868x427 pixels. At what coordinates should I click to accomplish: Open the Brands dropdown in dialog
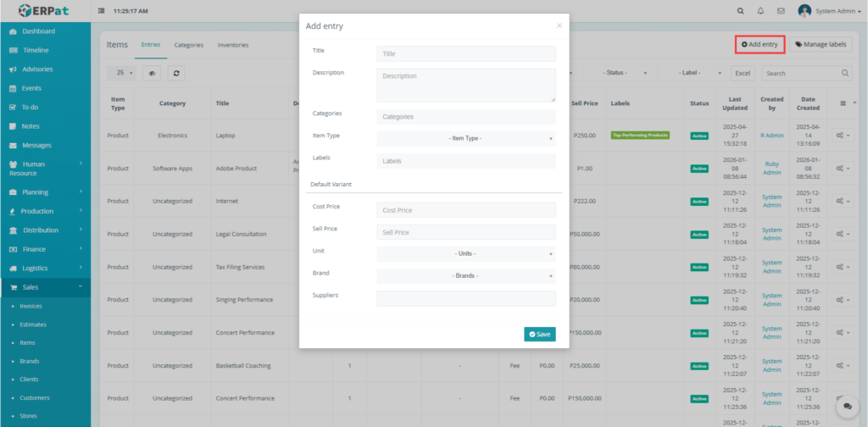[466, 276]
